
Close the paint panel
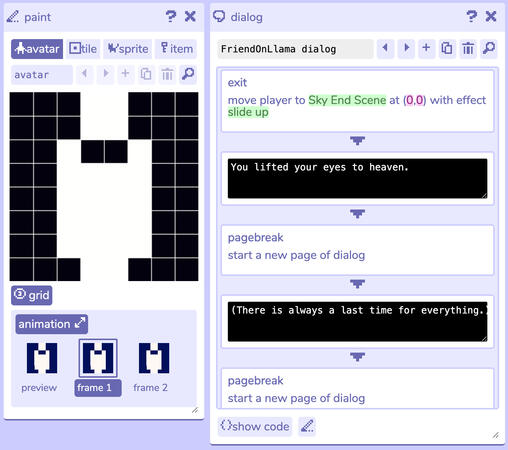pyautogui.click(x=190, y=16)
